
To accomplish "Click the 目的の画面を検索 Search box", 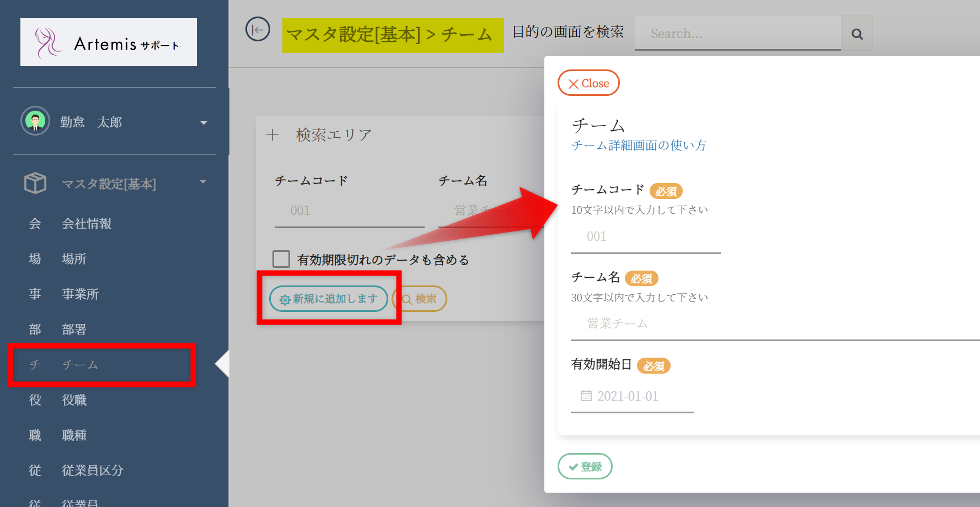I will click(737, 34).
